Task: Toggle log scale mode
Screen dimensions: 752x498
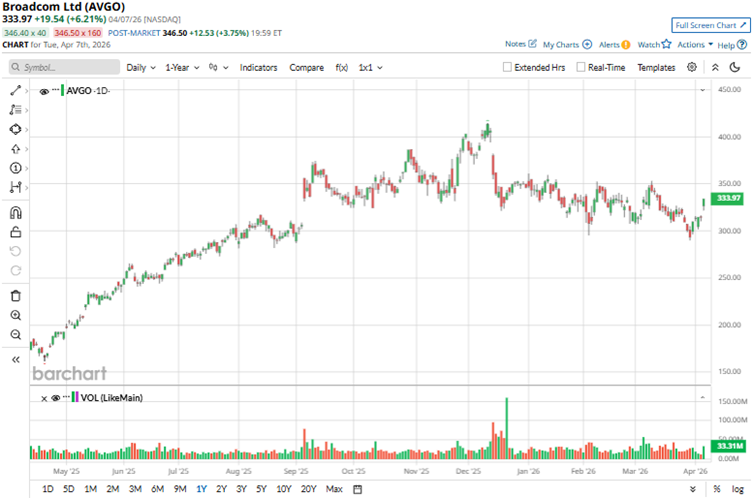Action: click(738, 489)
